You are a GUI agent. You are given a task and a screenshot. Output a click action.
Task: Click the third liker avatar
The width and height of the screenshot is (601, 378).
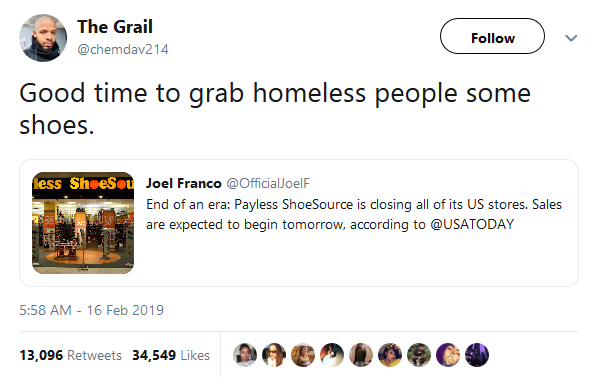point(303,355)
